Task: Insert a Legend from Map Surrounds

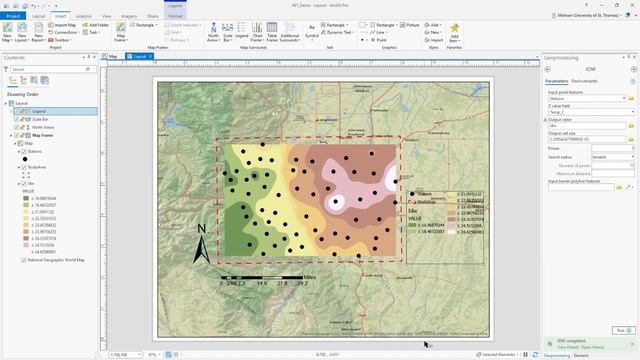Action: tap(242, 31)
